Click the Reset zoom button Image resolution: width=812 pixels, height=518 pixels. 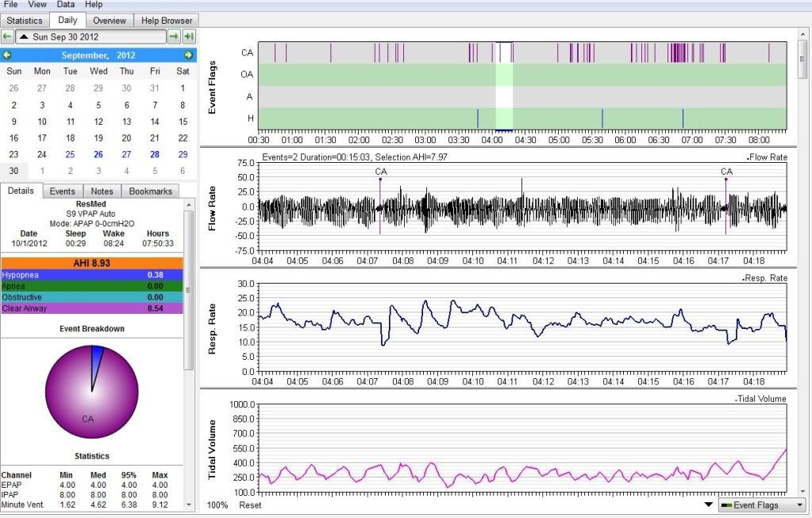[x=250, y=505]
